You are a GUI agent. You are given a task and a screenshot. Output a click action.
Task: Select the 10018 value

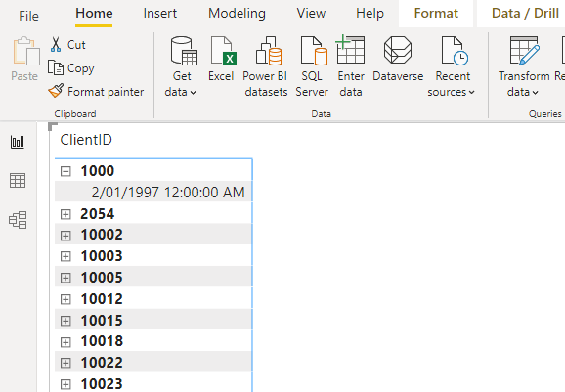102,341
